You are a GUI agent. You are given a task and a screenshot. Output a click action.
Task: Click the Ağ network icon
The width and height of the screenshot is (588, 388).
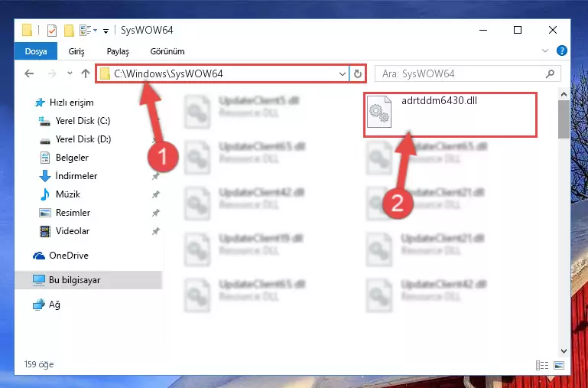(x=39, y=305)
